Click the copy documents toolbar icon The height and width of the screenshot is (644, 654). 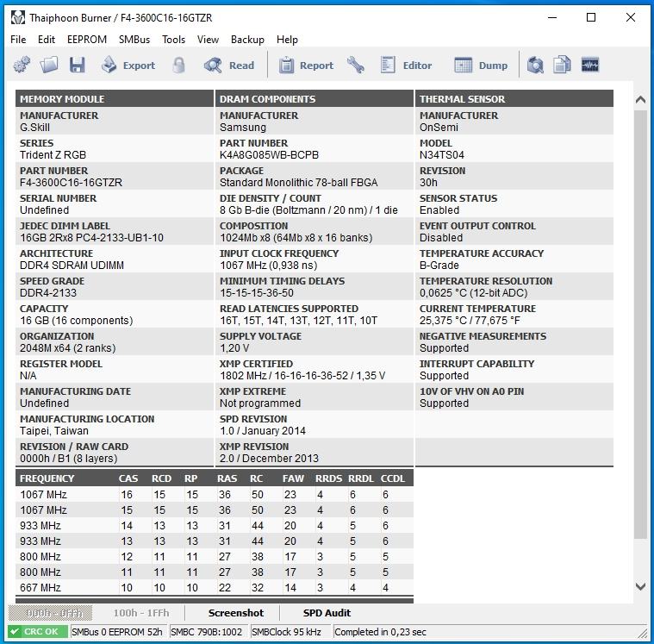pyautogui.click(x=562, y=66)
